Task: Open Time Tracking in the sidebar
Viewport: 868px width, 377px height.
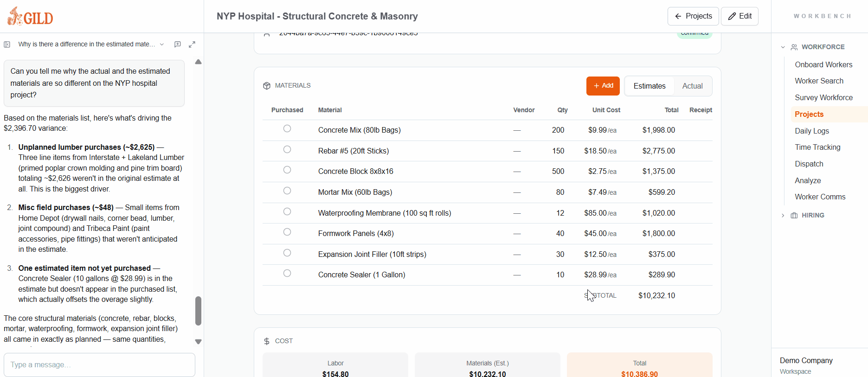Action: (x=817, y=147)
